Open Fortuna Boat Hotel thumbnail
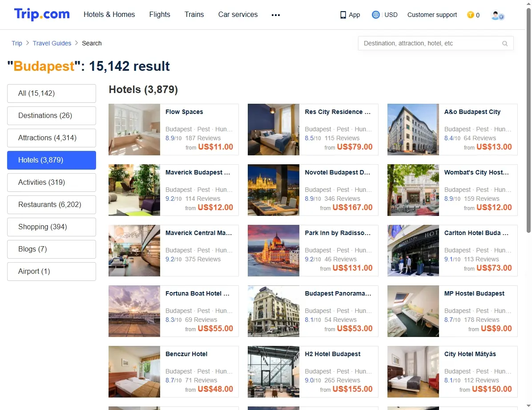 pos(134,311)
